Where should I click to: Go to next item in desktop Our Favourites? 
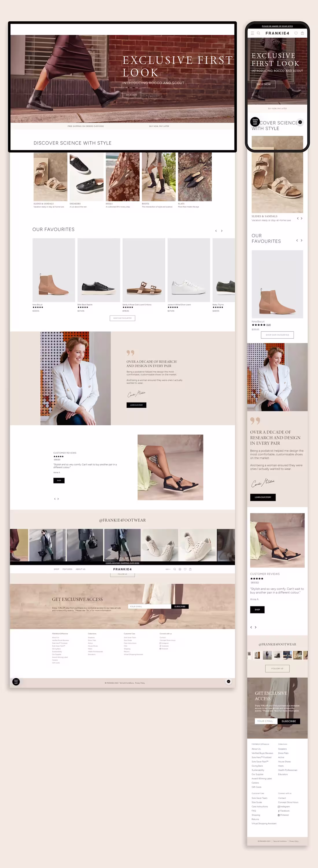tap(221, 231)
